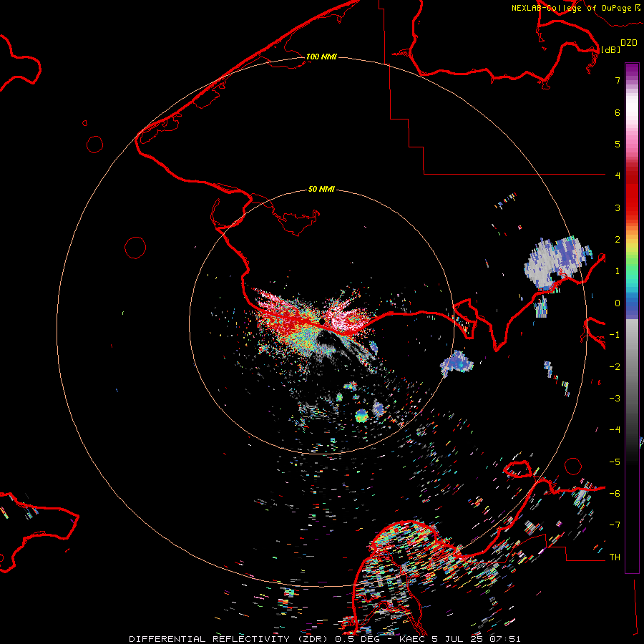Click the 2 value on the scale
644x644 pixels.
(x=618, y=240)
